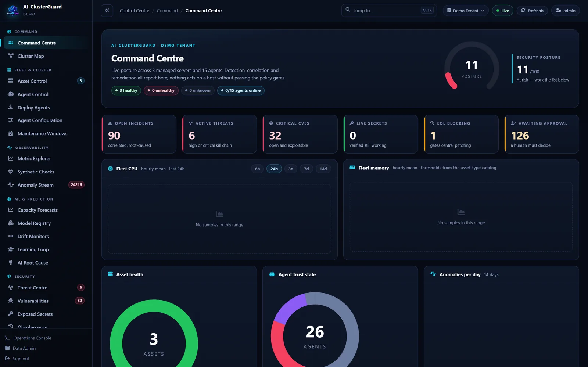Image resolution: width=588 pixels, height=367 pixels.
Task: Click the Deploy Agents download icon
Action: click(11, 107)
